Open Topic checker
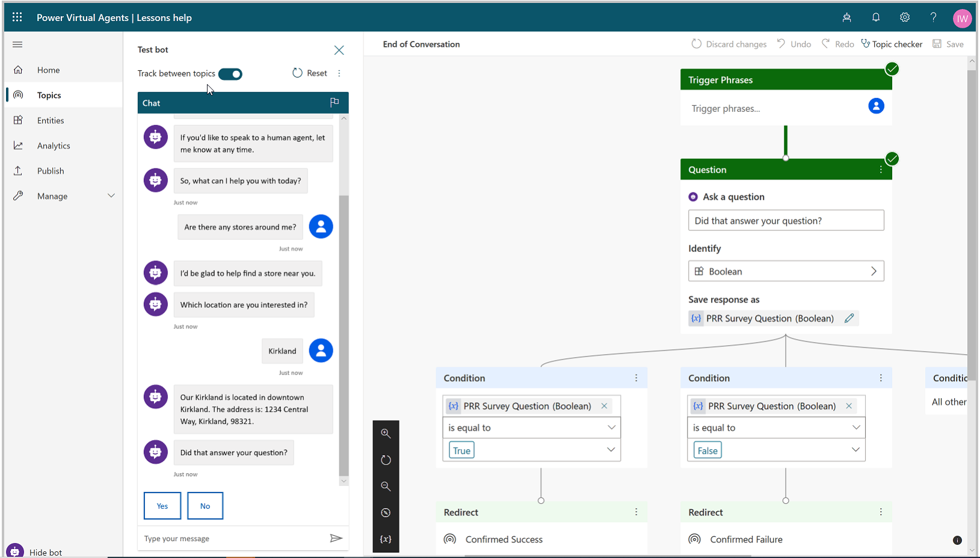Screen dimensions: 980x558 click(x=892, y=44)
